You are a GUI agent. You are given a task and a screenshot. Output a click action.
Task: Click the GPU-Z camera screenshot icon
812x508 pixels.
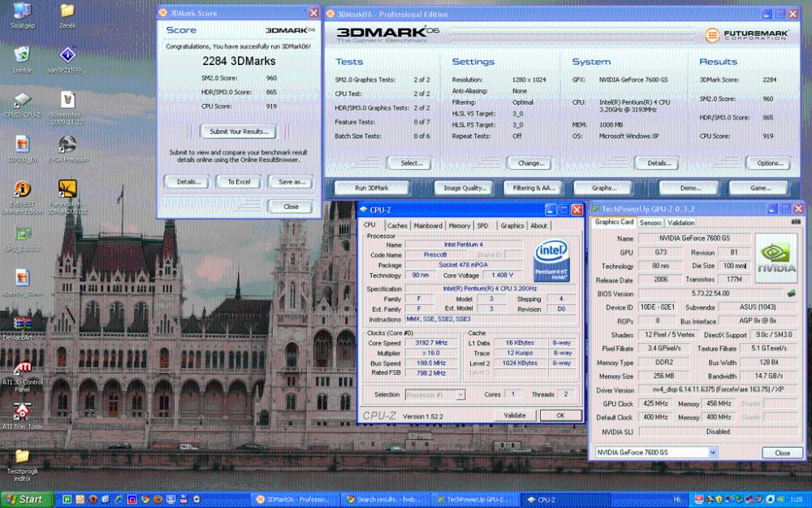click(796, 223)
